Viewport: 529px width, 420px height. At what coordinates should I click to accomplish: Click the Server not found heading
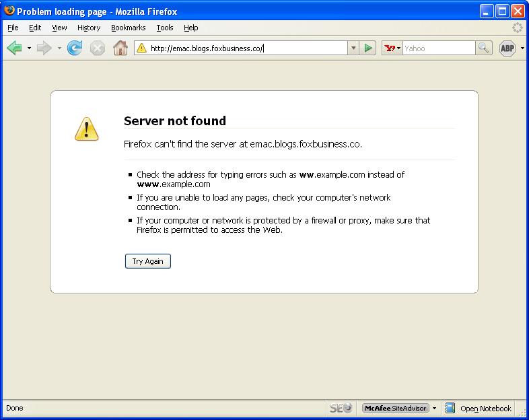point(175,120)
